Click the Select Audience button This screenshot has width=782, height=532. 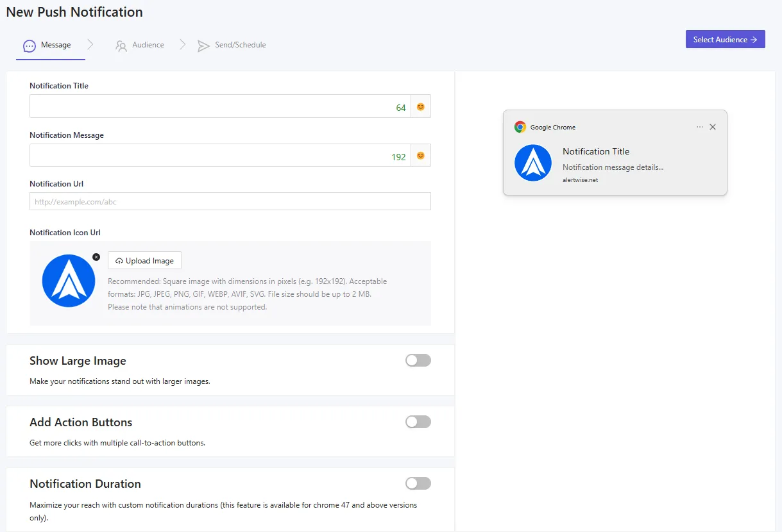[725, 40]
